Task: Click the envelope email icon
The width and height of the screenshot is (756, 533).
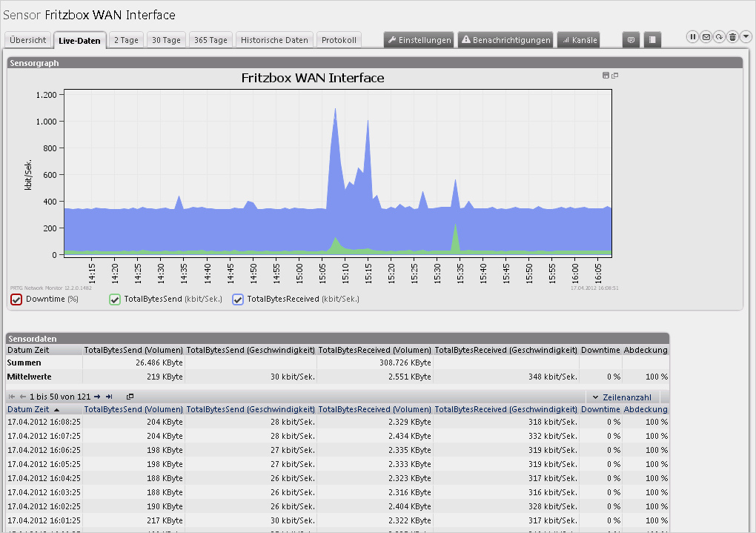Action: point(706,36)
